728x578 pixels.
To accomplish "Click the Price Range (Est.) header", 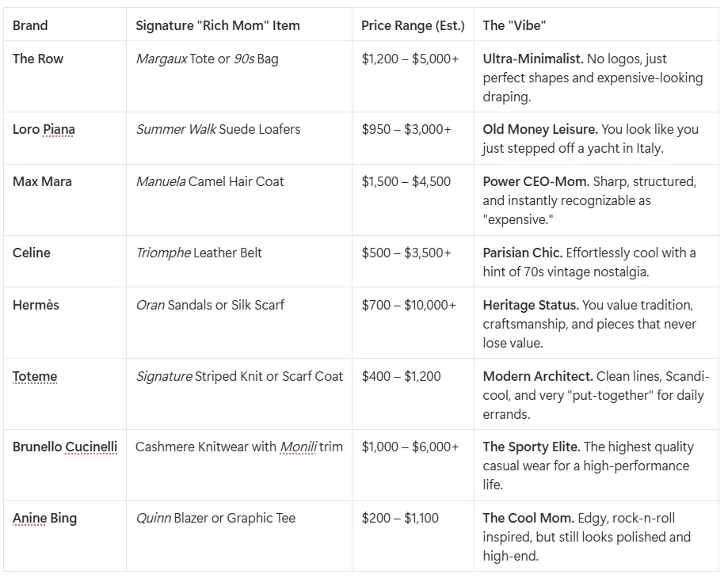I will [413, 25].
